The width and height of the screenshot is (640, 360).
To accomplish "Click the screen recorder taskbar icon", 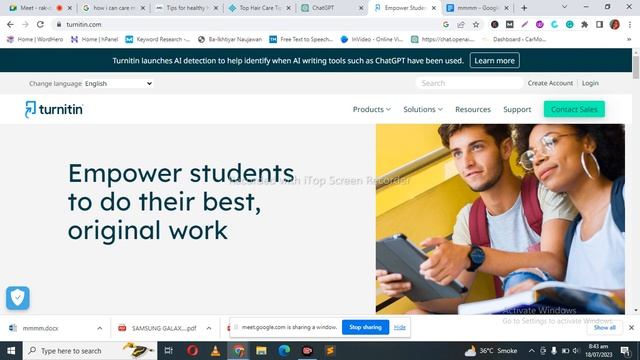I will [307, 351].
